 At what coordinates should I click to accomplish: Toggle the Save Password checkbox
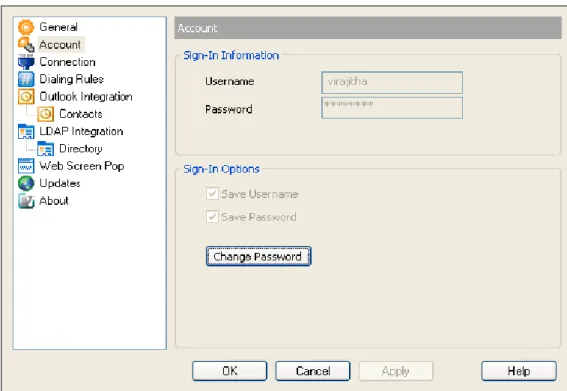[212, 217]
